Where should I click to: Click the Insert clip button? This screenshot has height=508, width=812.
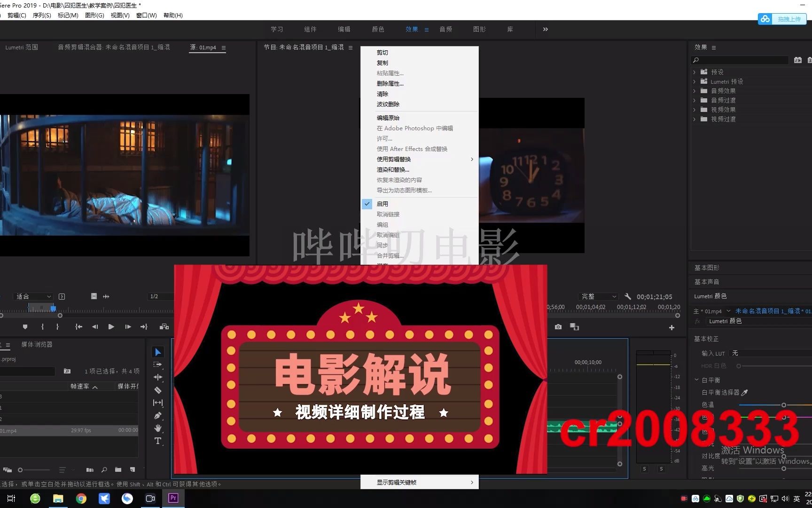pos(164,326)
